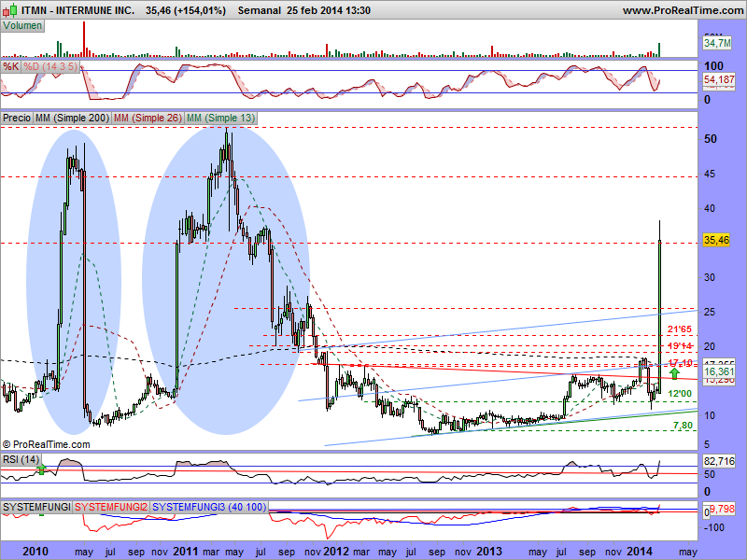Click the RSI (14) indicator label
747x560 pixels.
tap(21, 459)
